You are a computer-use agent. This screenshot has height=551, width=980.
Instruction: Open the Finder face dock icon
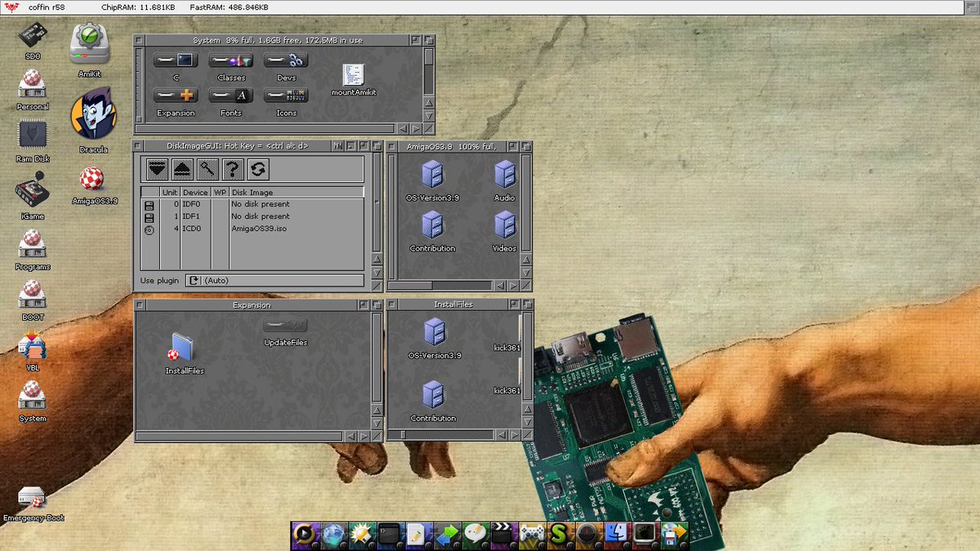click(x=617, y=534)
